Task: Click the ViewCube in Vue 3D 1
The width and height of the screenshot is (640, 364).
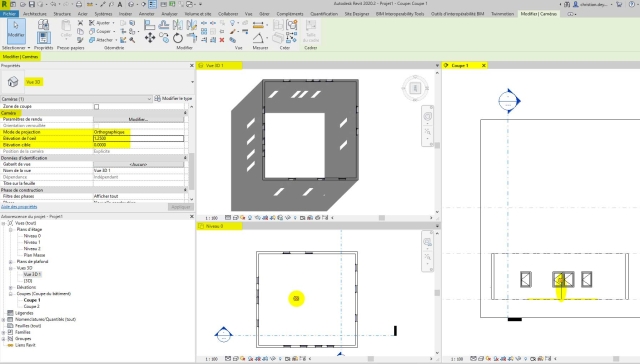Action: click(x=415, y=88)
